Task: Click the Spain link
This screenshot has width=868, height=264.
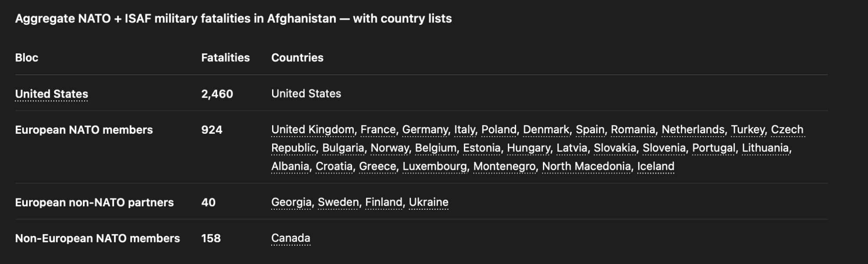Action: 590,129
